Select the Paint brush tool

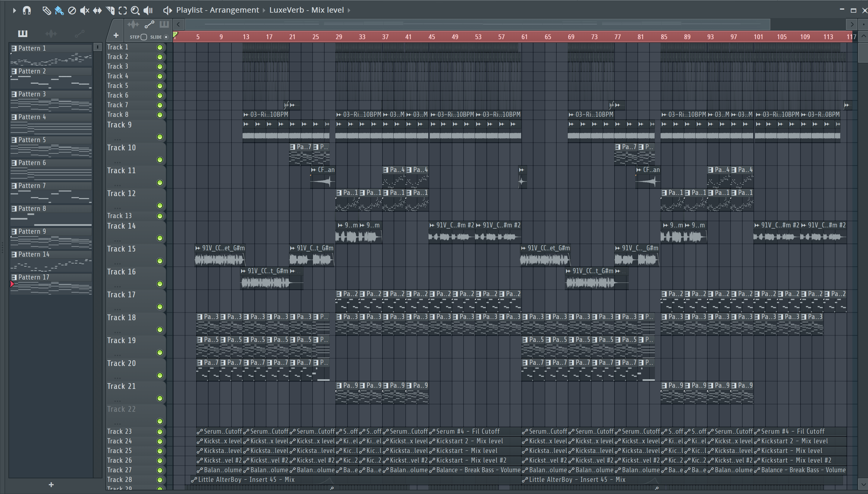(59, 11)
